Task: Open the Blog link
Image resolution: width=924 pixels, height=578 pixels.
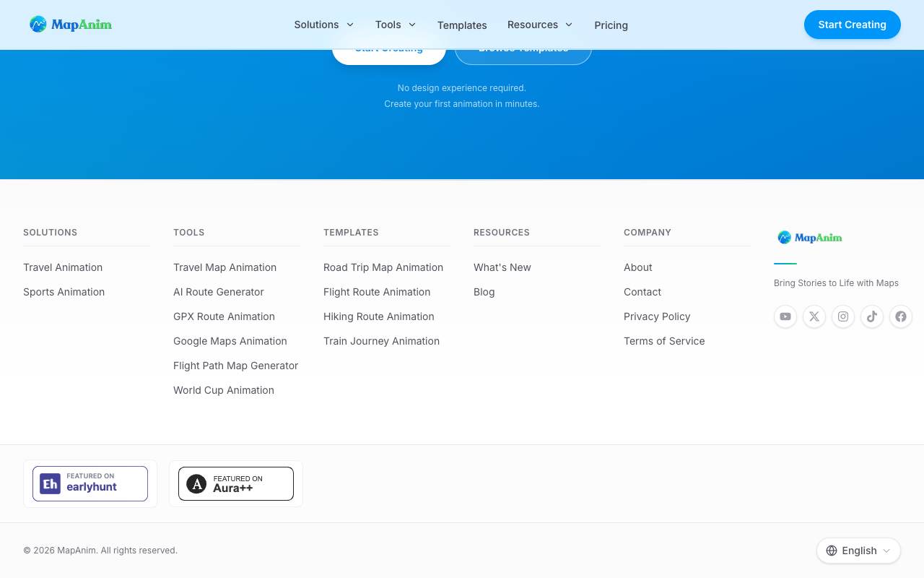Action: [484, 292]
